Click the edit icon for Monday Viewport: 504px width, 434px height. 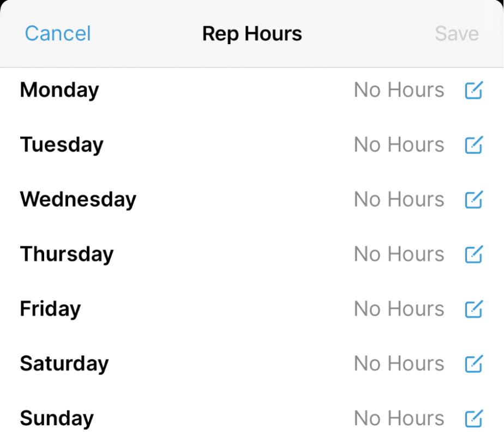[x=473, y=90]
